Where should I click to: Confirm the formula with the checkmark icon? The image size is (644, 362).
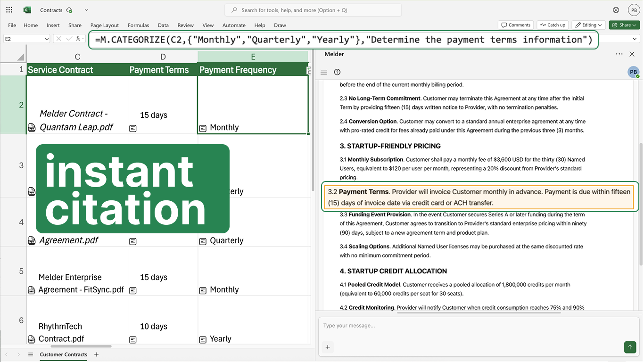pyautogui.click(x=69, y=39)
